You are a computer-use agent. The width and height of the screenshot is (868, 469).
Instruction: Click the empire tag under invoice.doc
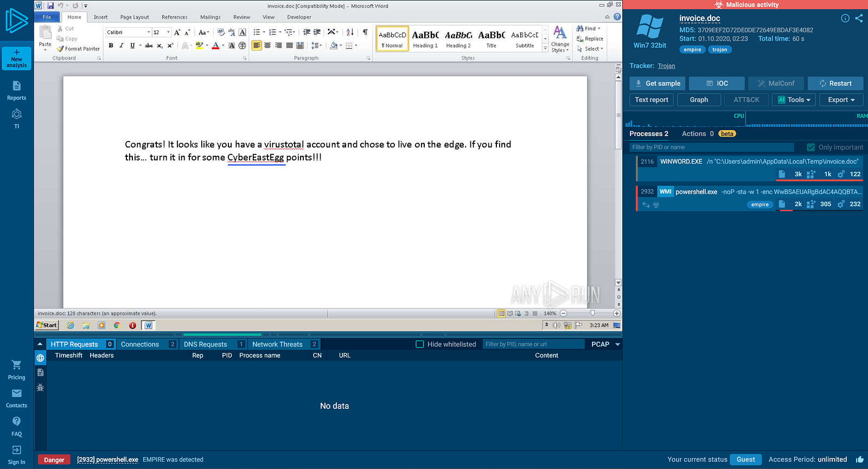[692, 49]
